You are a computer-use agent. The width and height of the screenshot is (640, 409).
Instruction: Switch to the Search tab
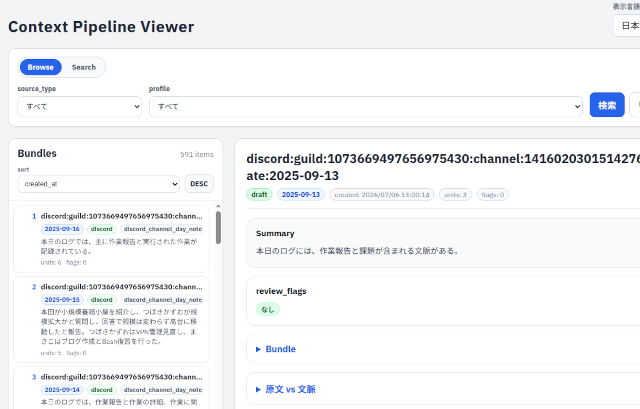84,67
